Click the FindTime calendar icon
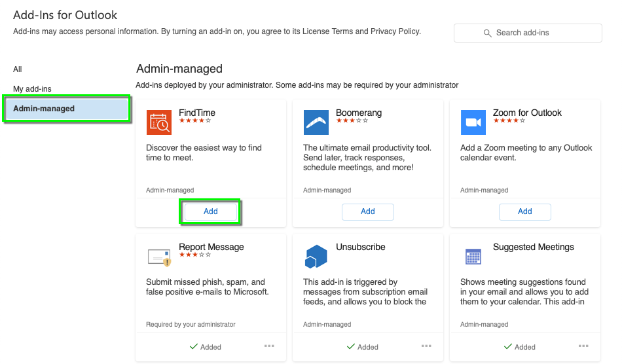Image resolution: width=622 pixels, height=364 pixels. click(159, 122)
